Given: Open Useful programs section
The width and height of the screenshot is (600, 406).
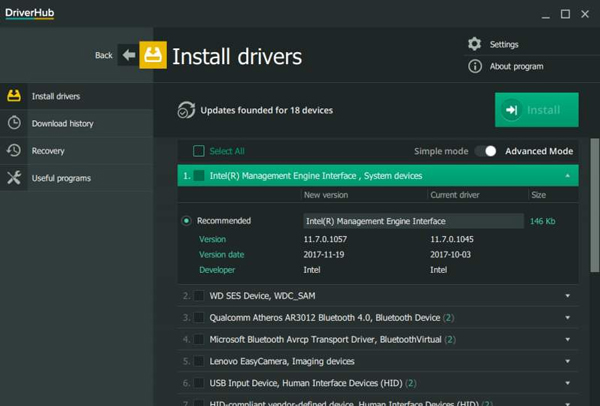Looking at the screenshot, I should [x=77, y=178].
